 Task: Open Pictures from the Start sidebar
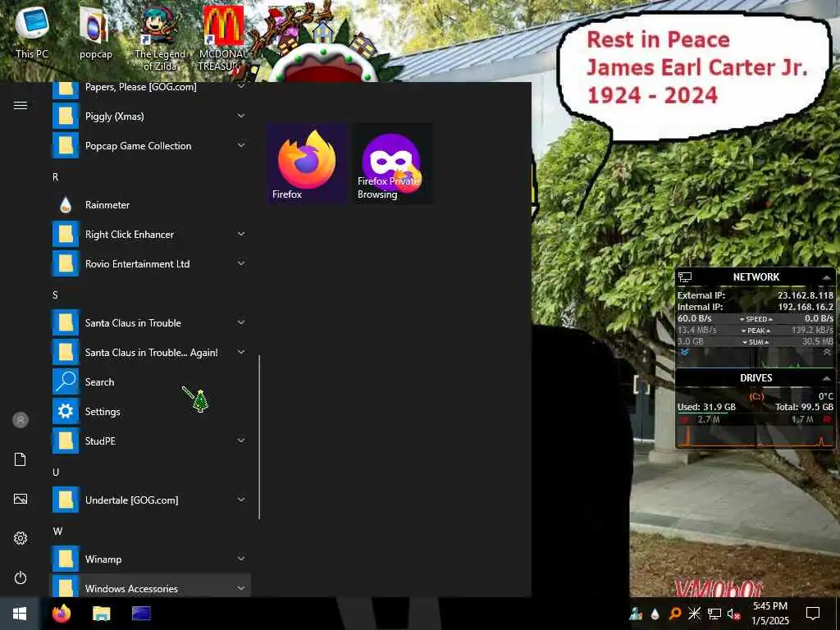point(21,499)
